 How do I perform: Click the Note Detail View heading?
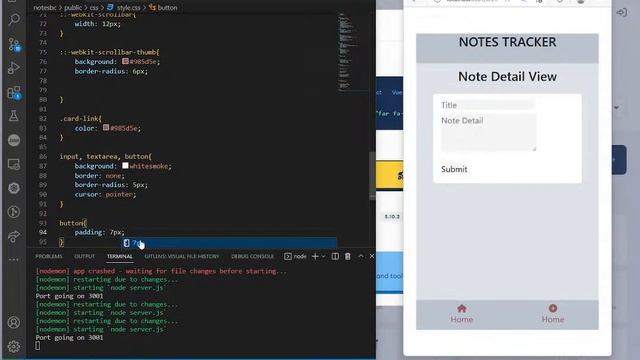click(x=507, y=76)
